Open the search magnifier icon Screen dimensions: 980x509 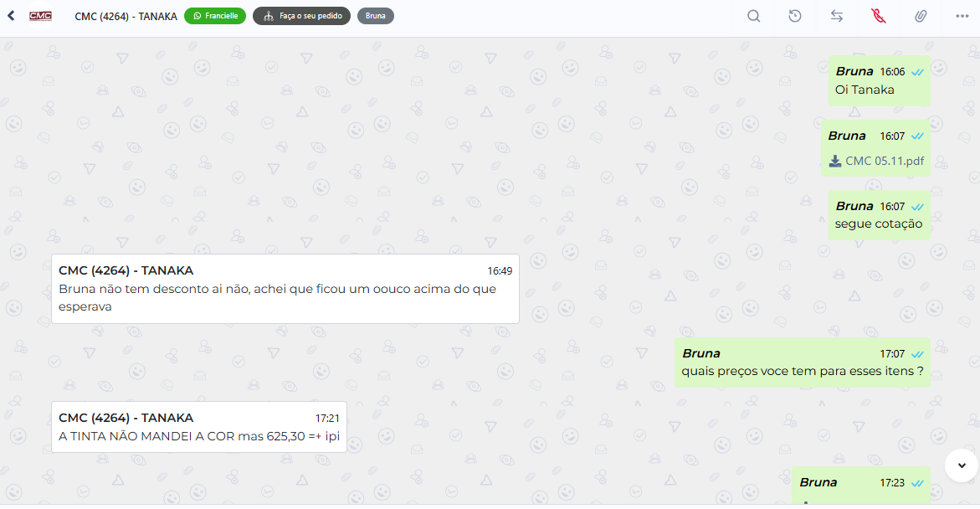(x=754, y=16)
